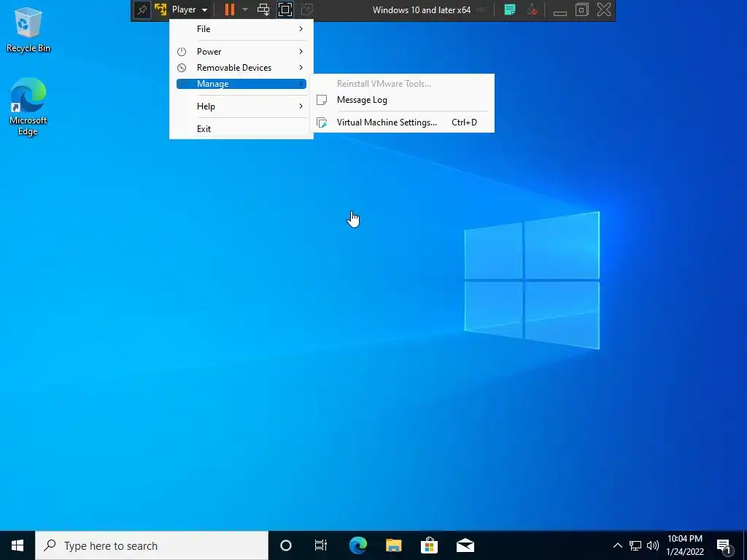Click the Virtual Machine Settings icon

322,122
